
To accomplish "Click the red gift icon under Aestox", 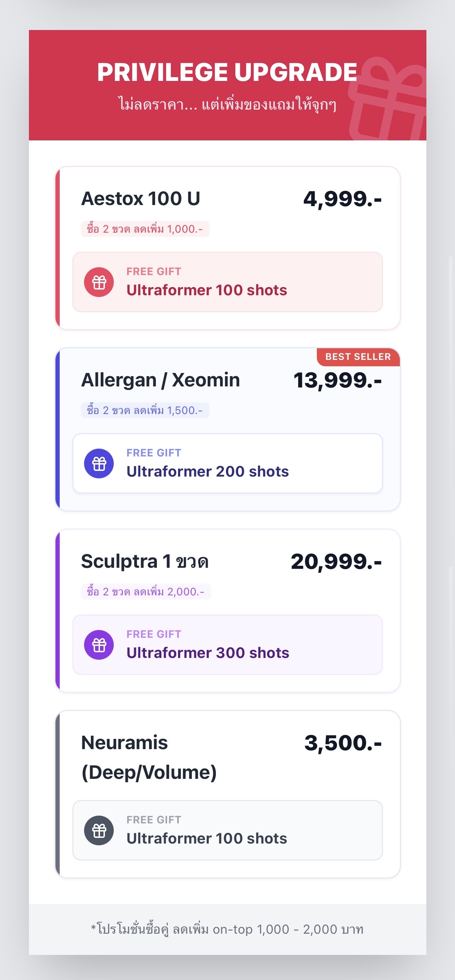I will point(99,282).
